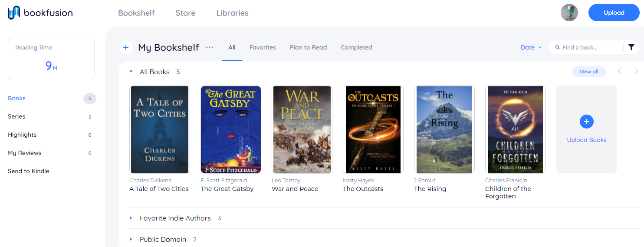Viewport: 644px width, 247px height.
Task: Go to previous books page arrow
Action: [620, 71]
